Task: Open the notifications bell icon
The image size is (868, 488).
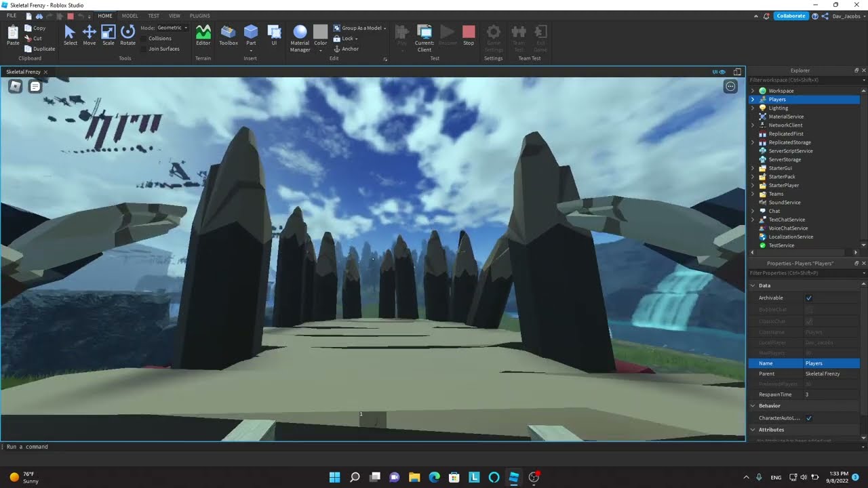Action: [x=766, y=16]
